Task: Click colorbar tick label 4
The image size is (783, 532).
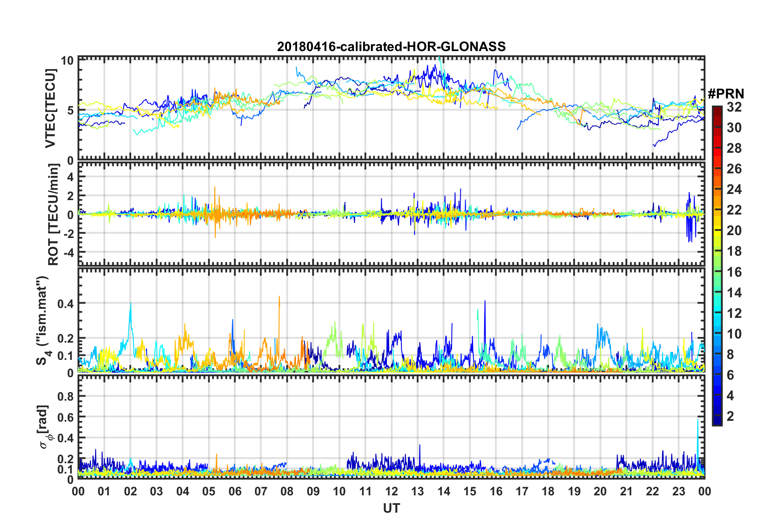Action: (x=730, y=396)
